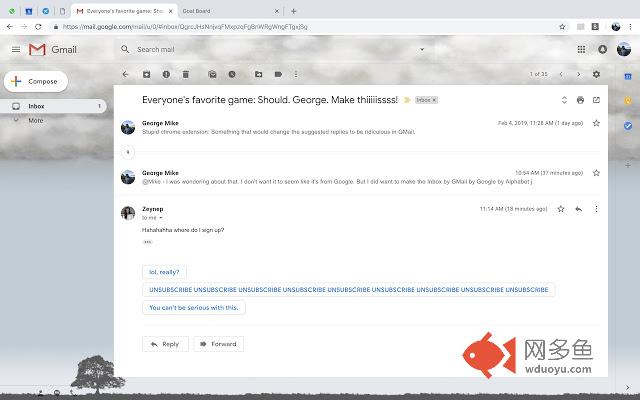Show trimmed content ellipsis

[x=147, y=242]
